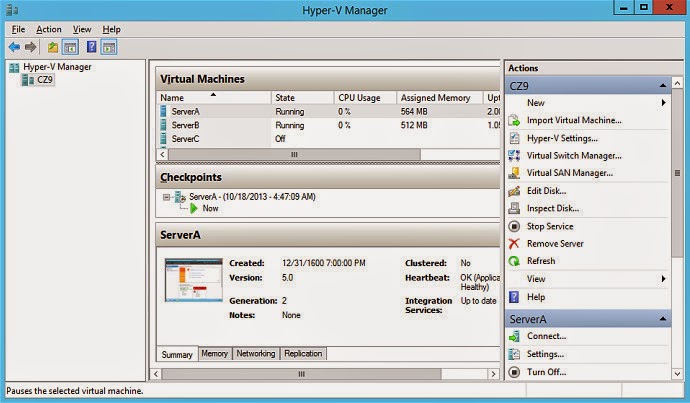Click the 564 MB assigned memory cell
The image size is (690, 403).
coord(414,112)
